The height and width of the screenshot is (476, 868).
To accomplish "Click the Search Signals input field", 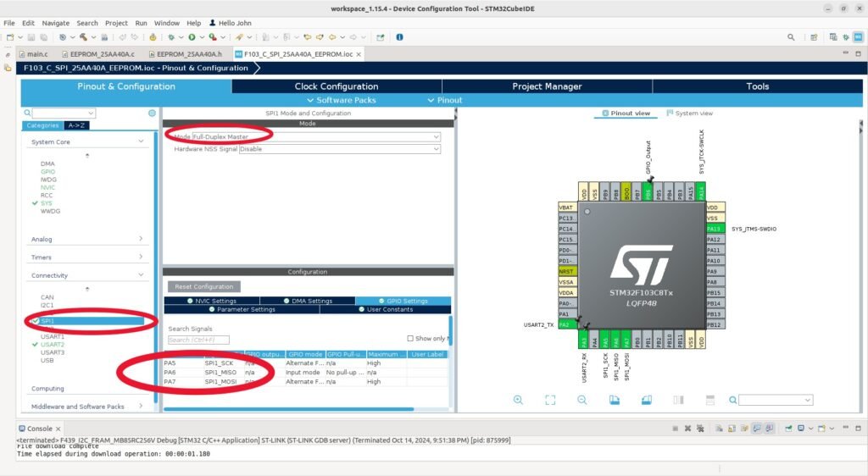I will (198, 340).
